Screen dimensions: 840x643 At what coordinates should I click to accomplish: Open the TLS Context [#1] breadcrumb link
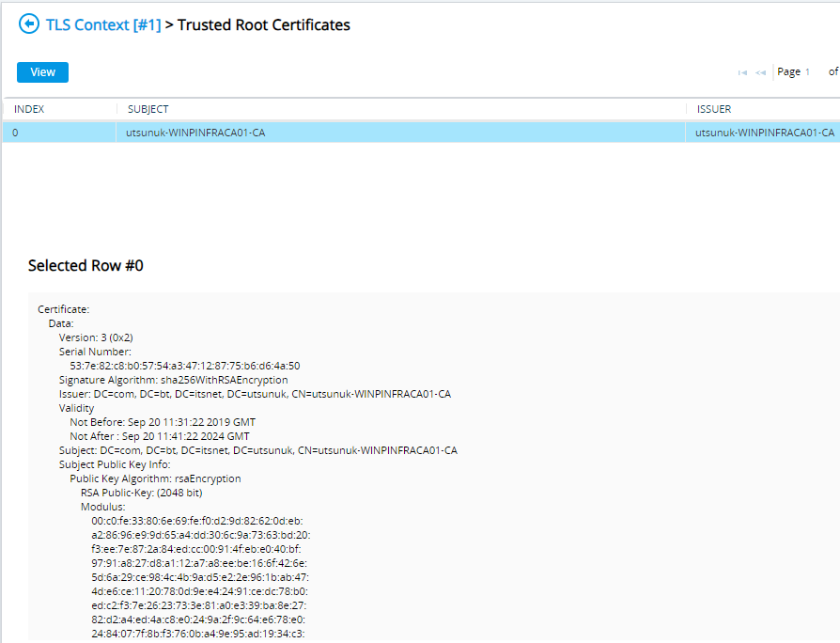tap(103, 24)
